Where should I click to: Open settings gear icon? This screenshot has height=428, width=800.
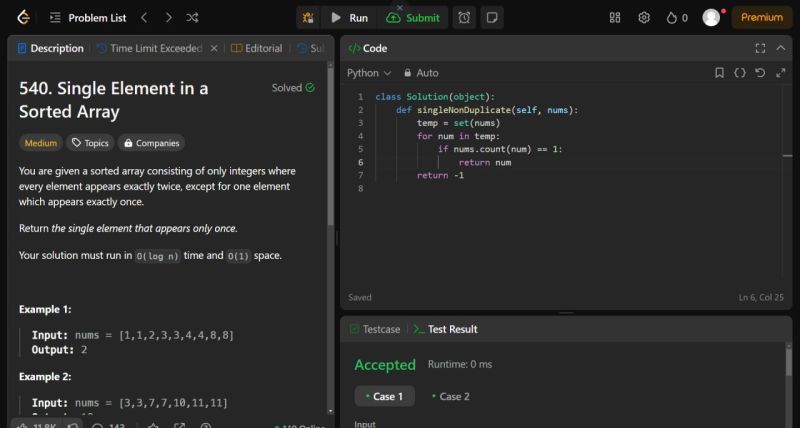(x=644, y=18)
